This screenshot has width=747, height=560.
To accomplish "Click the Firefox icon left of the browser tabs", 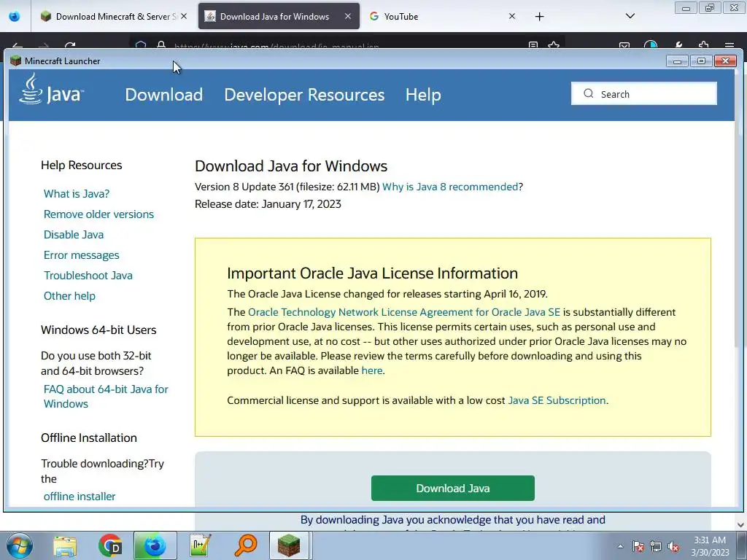I will (x=15, y=16).
